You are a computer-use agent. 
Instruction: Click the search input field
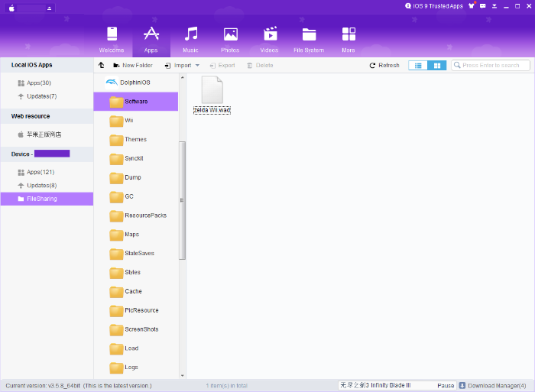click(491, 65)
